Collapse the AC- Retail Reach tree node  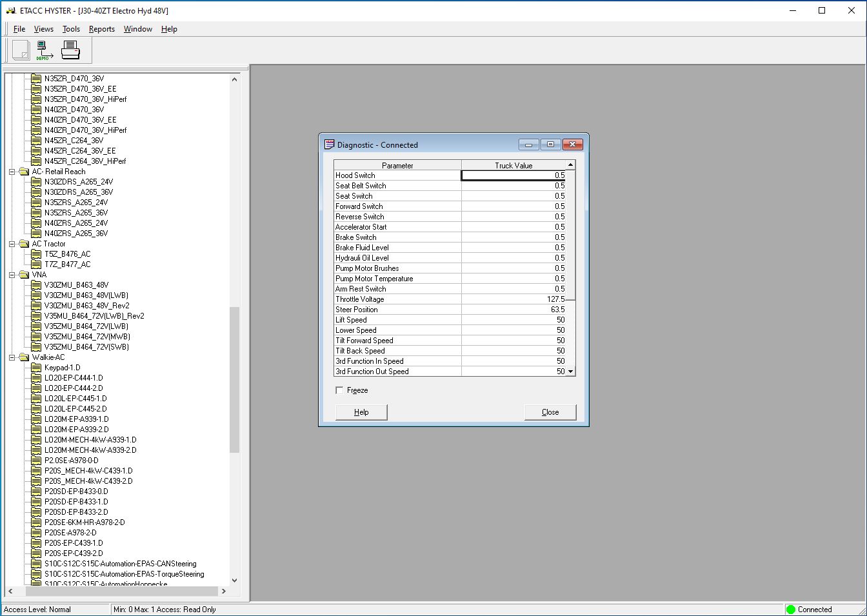[12, 172]
